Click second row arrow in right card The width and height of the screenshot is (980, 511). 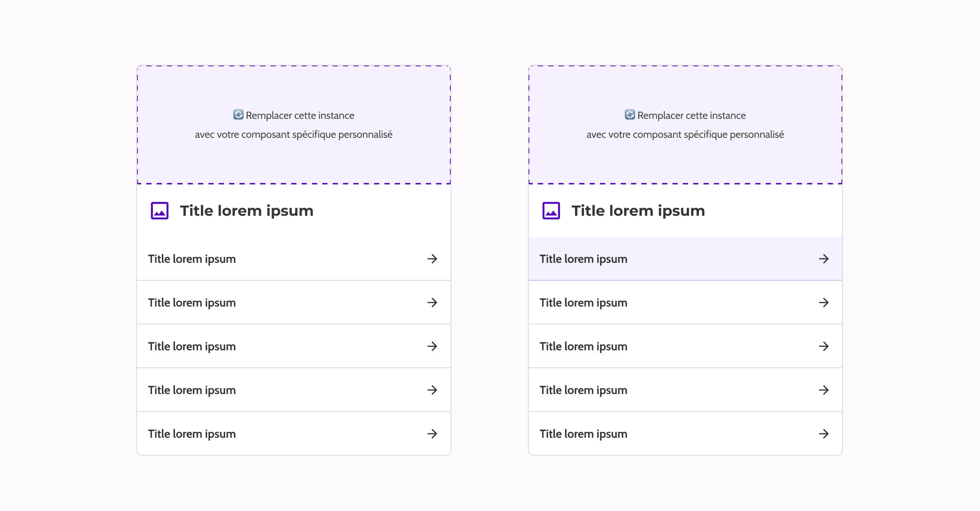pos(823,303)
